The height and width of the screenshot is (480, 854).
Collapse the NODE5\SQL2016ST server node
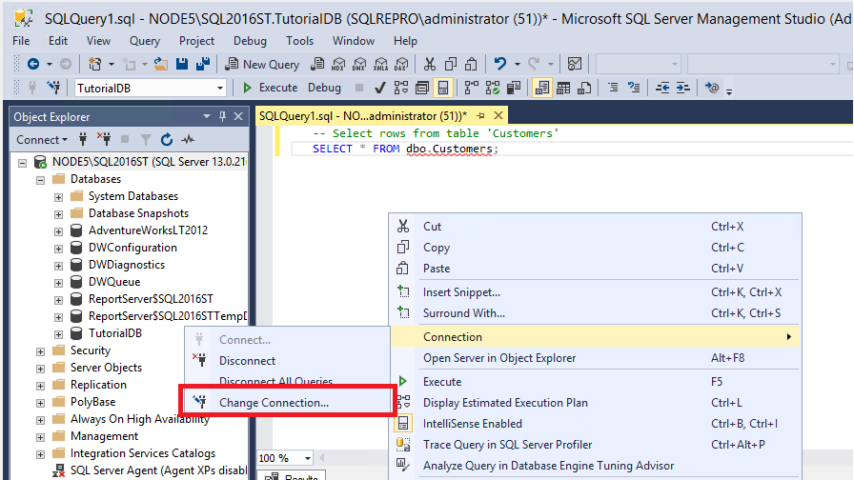tap(22, 162)
